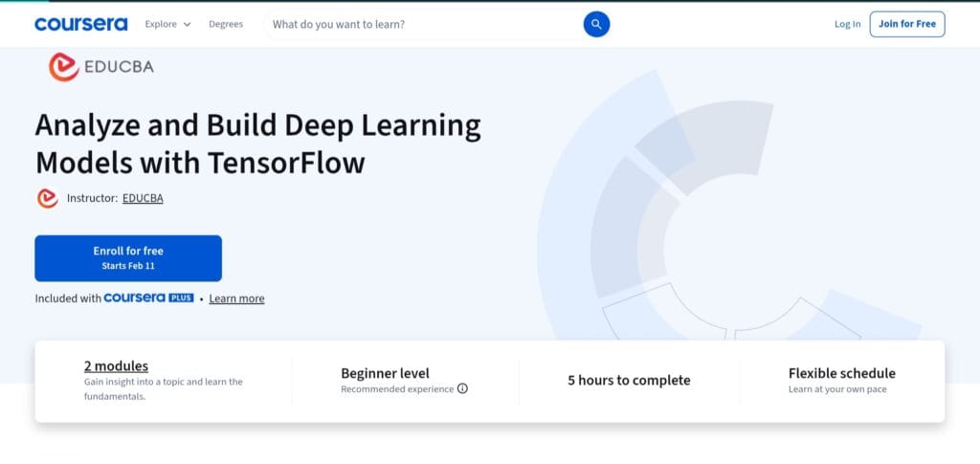Viewport: 980px width, 464px height.
Task: Click the '5 hours to complete' text
Action: coord(629,381)
